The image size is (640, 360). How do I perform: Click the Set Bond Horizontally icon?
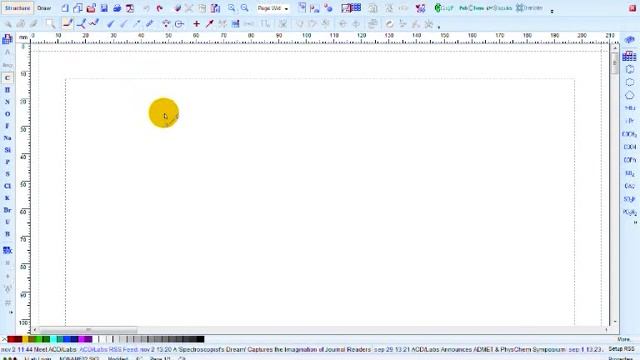pos(179,24)
